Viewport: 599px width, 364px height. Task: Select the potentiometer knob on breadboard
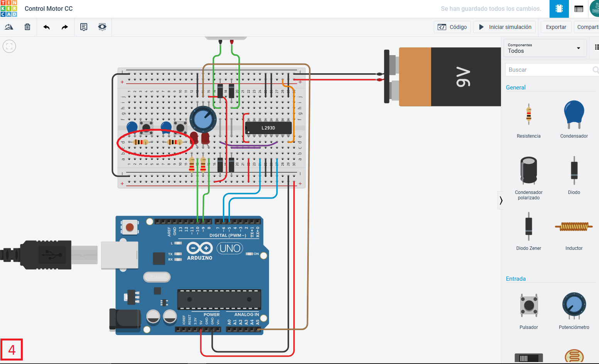click(203, 120)
